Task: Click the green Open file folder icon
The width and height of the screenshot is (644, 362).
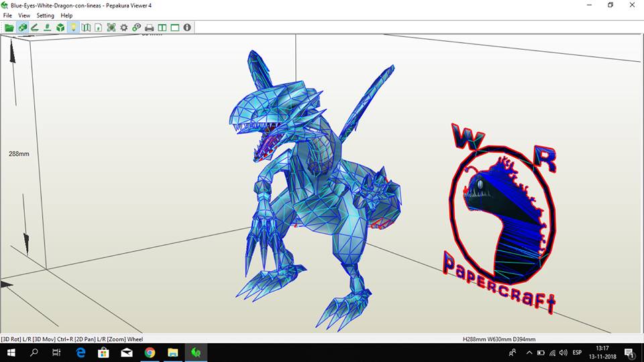Action: (9, 28)
